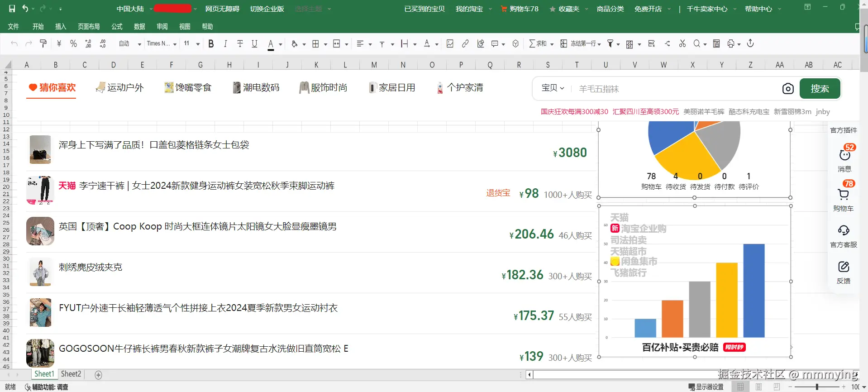Click the Insert chart icon
Image resolution: width=868 pixels, height=392 pixels.
tap(481, 43)
